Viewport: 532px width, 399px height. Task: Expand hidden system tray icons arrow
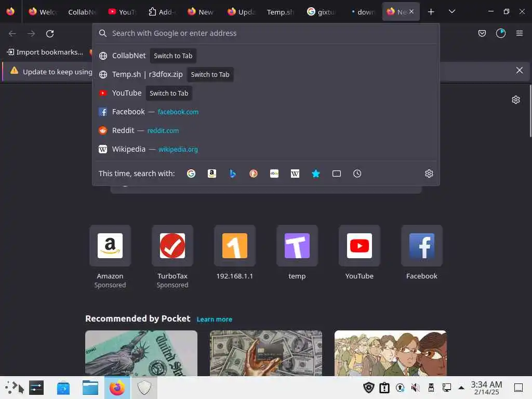tap(461, 388)
